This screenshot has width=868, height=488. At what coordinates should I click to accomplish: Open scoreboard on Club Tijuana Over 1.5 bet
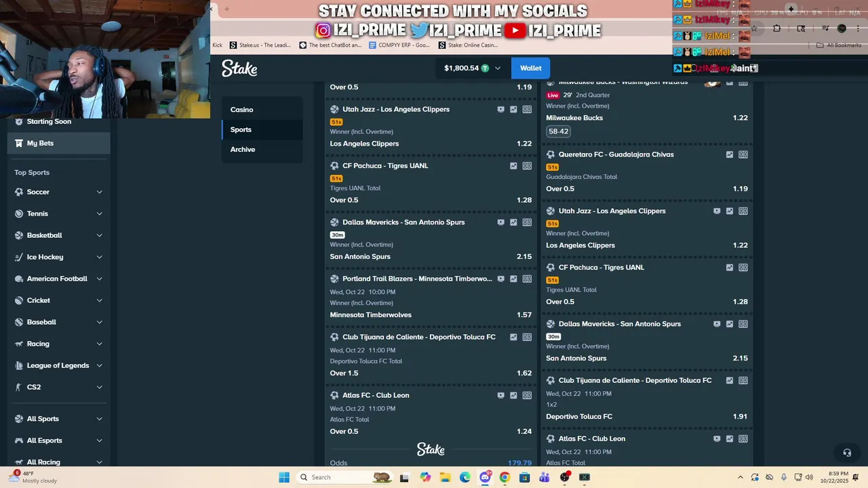tap(527, 337)
